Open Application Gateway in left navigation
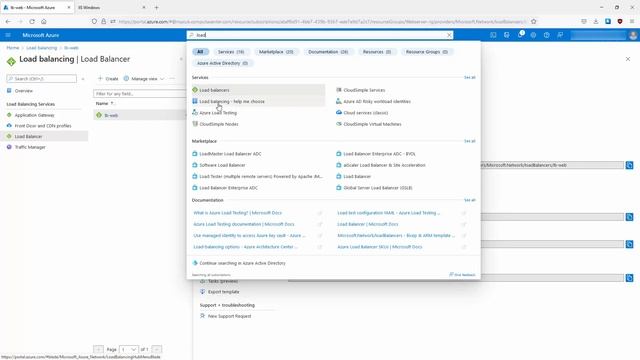The image size is (640, 360). click(34, 115)
